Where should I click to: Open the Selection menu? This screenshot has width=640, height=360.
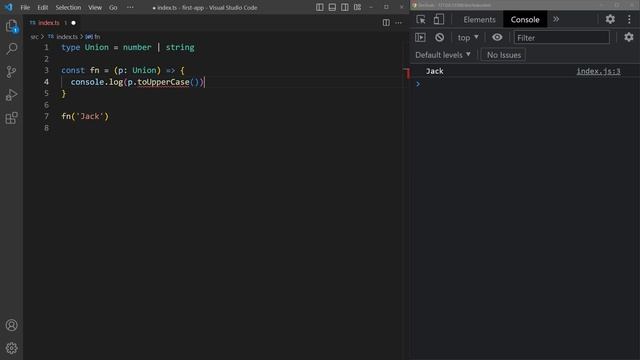68,7
